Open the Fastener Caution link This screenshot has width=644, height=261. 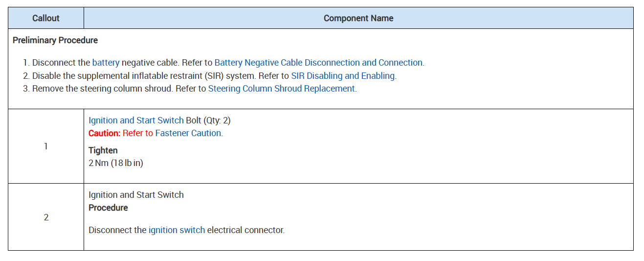click(x=188, y=133)
